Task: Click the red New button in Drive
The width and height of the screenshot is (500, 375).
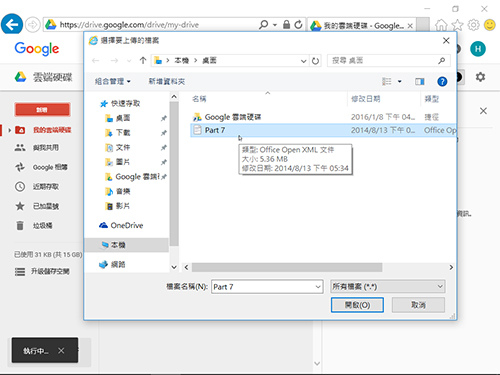Action: click(x=42, y=110)
